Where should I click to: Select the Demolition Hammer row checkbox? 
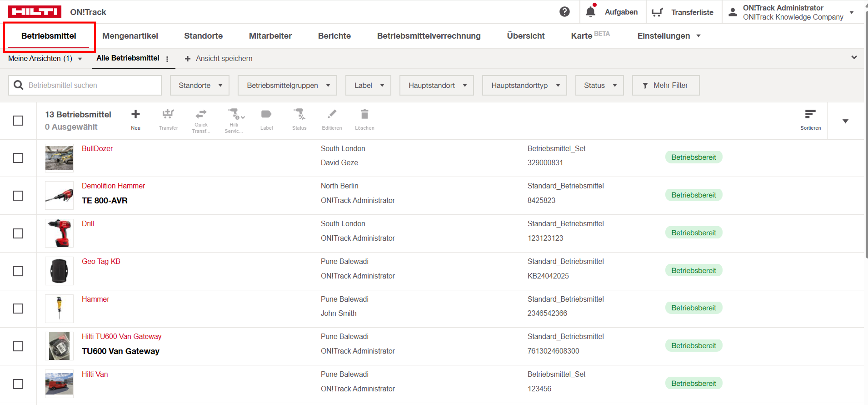[18, 195]
